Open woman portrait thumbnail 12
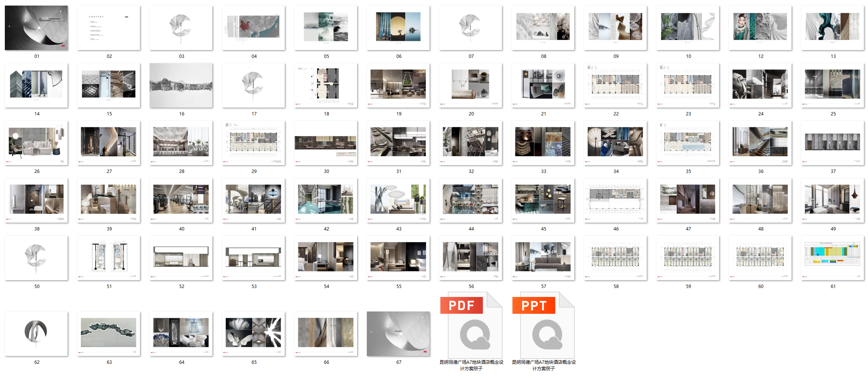 coord(760,28)
